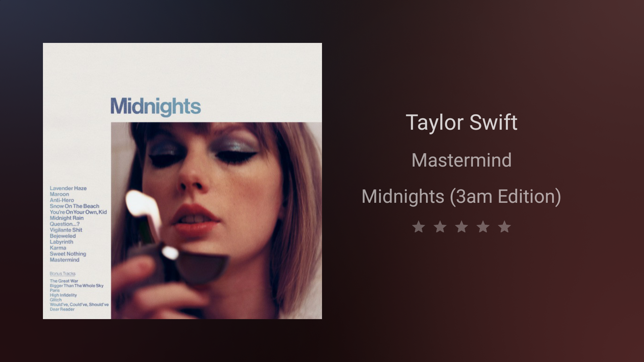Click Vigilante Shit in cover track list

pos(66,230)
